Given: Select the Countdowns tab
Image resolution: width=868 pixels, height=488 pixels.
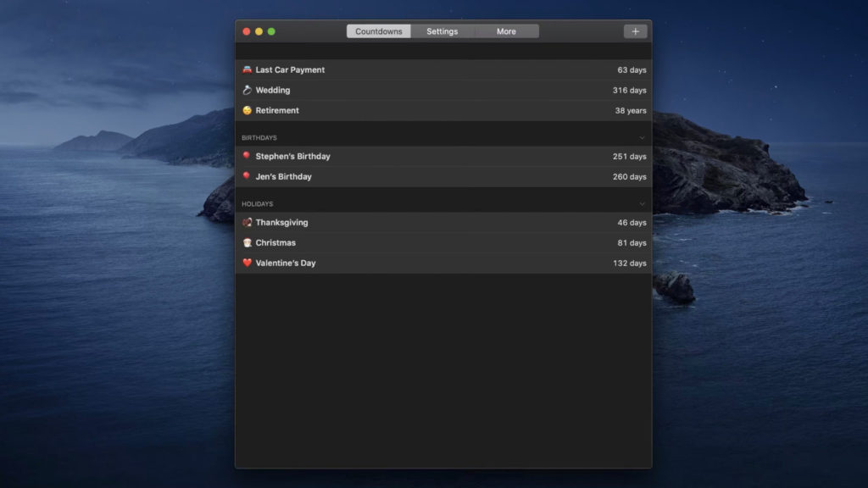Looking at the screenshot, I should tap(378, 30).
